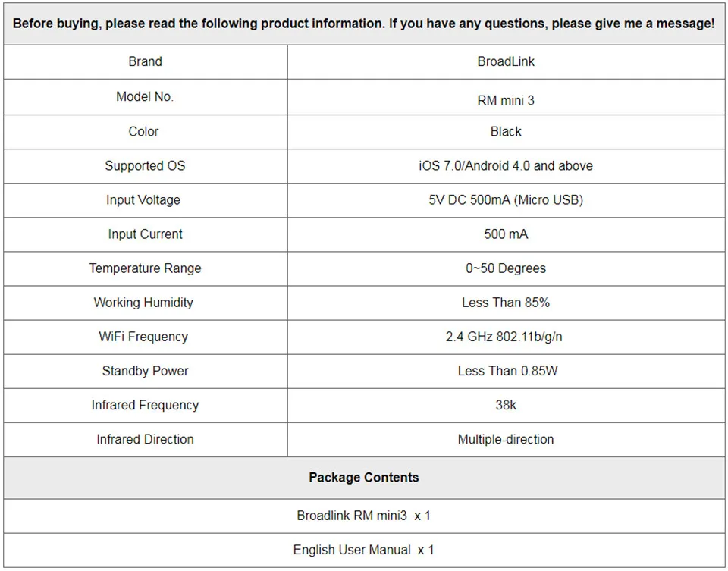728x571 pixels.
Task: Click the Multiple-direction value cell
Action: (506, 440)
